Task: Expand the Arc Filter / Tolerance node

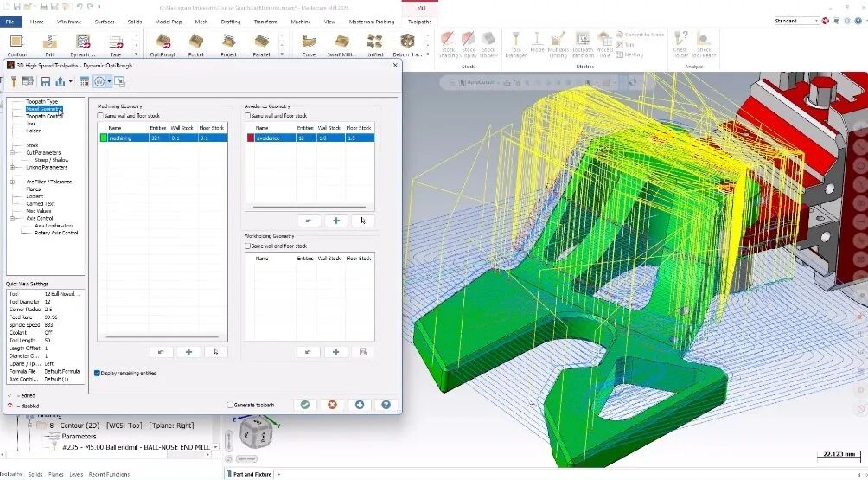Action: [x=13, y=182]
